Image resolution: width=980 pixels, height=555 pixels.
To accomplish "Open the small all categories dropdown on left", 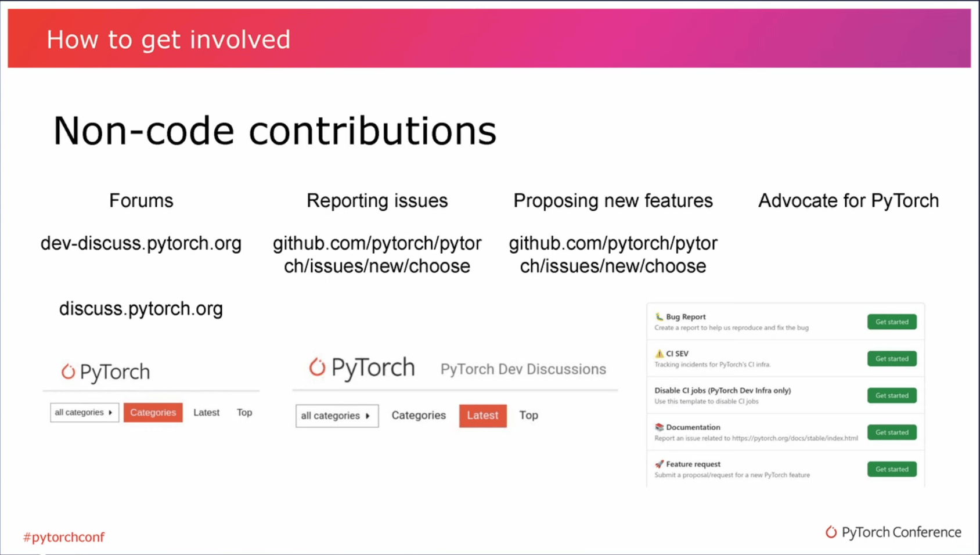I will pos(84,413).
